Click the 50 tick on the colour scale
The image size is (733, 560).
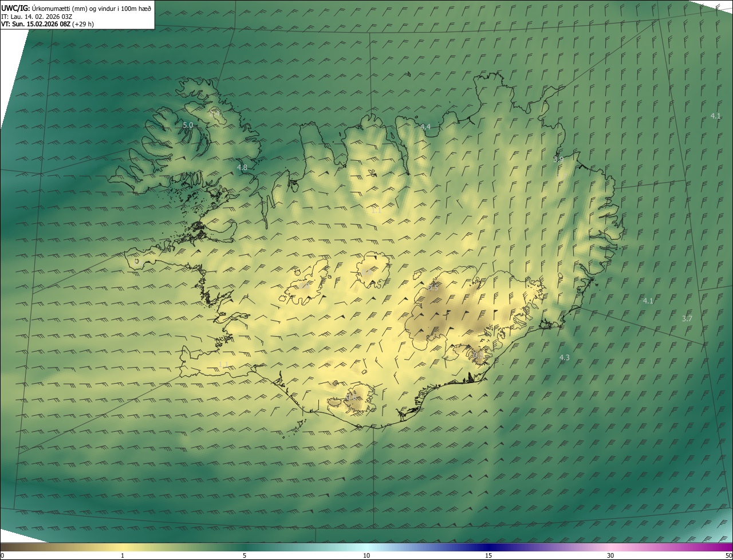[x=728, y=555]
